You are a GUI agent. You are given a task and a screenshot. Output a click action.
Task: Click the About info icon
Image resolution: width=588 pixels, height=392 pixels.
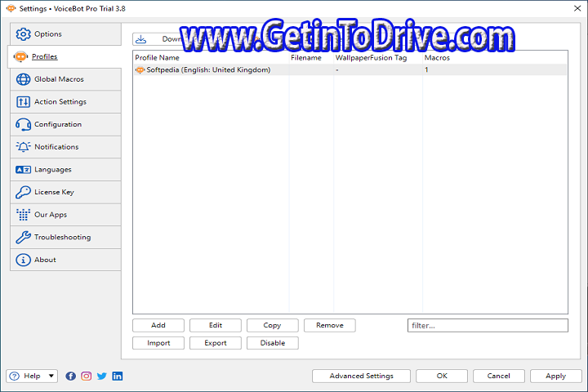coord(23,260)
